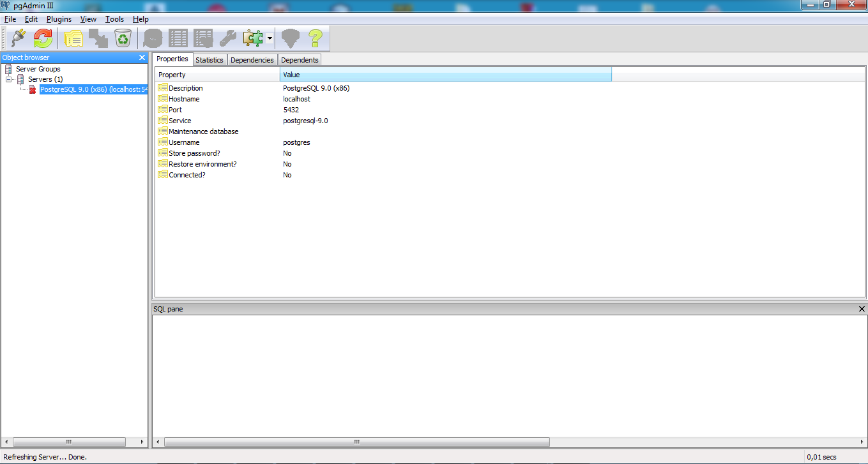
Task: Click the Value column header
Action: 446,75
